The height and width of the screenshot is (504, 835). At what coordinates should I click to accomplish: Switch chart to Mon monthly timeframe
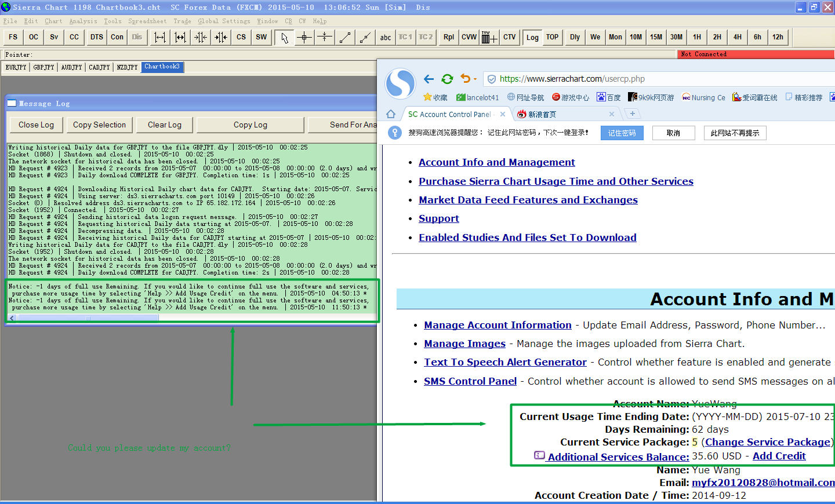click(x=616, y=37)
